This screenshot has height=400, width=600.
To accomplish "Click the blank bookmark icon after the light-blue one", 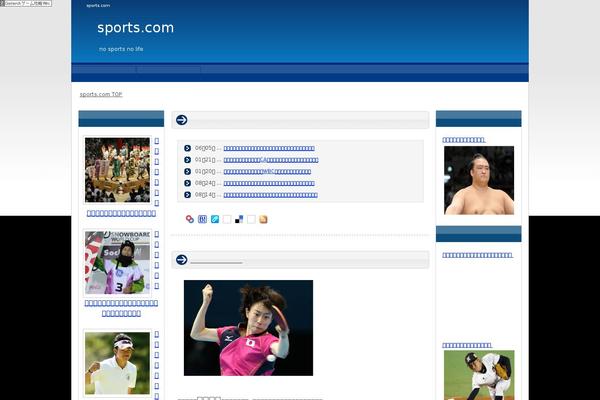I will pyautogui.click(x=227, y=219).
